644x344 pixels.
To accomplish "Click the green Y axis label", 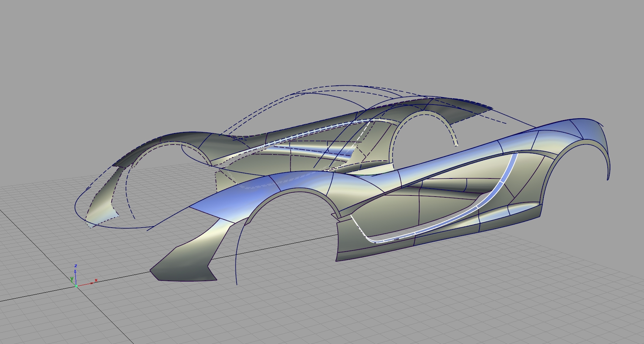I will click(72, 279).
